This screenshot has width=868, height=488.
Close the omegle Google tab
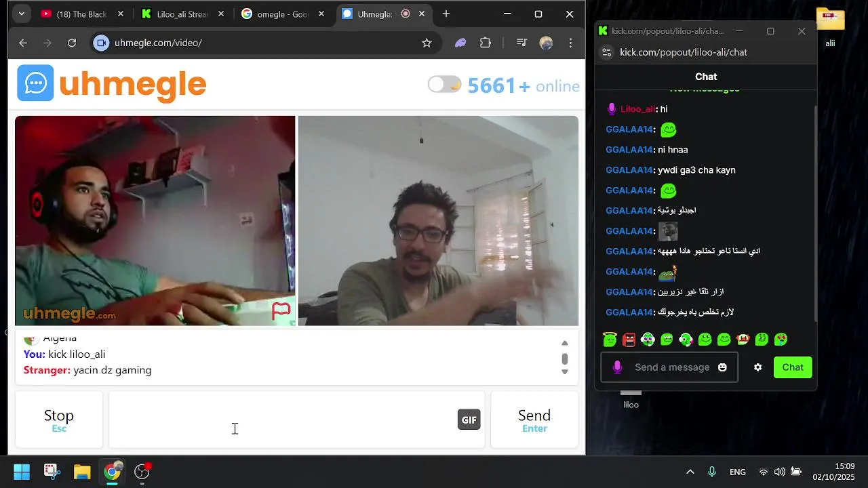321,14
